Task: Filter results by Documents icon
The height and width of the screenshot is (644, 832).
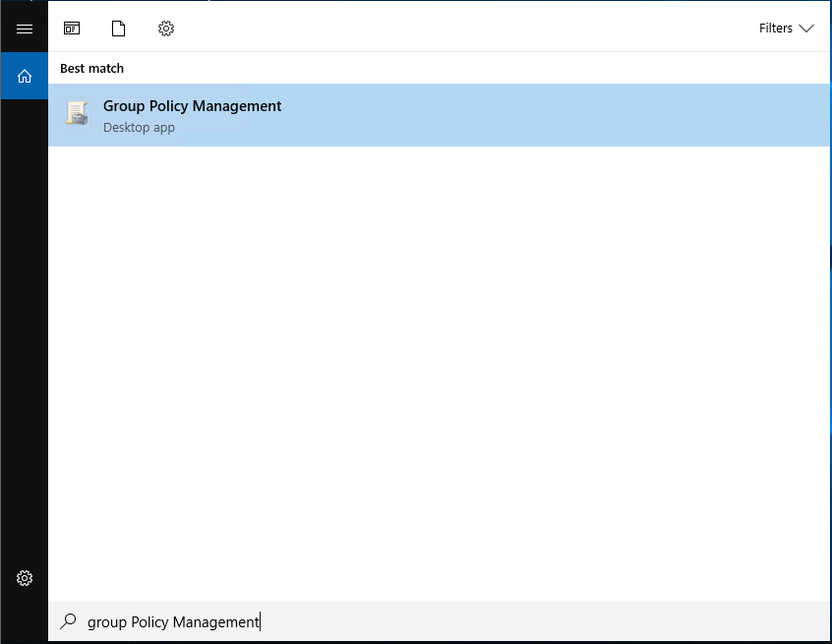Action: pos(118,29)
